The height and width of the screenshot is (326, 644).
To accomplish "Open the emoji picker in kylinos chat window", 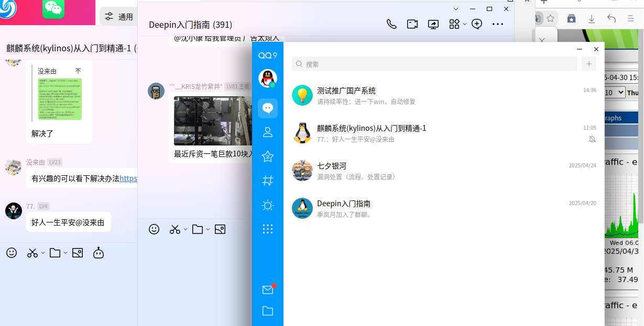I will [x=12, y=253].
